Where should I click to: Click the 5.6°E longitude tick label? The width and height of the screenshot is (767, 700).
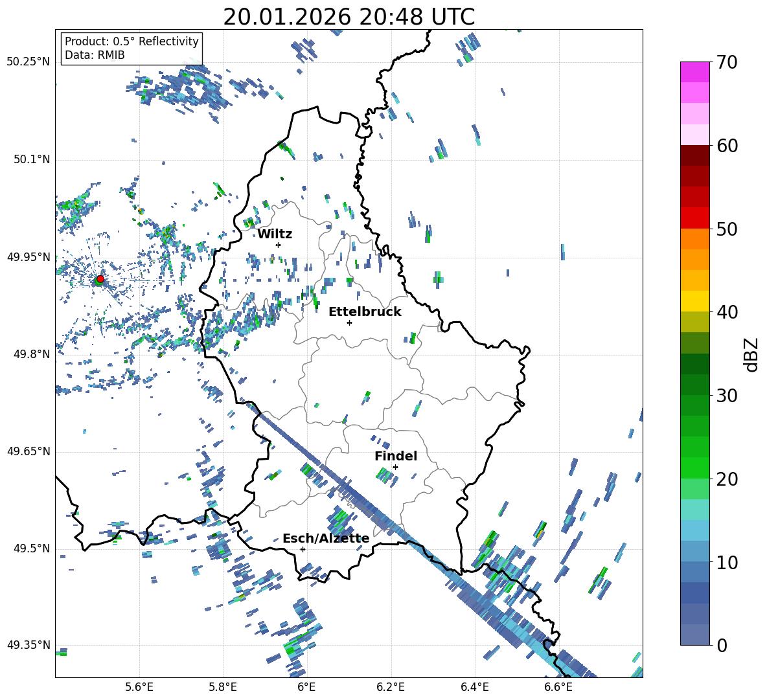(139, 687)
